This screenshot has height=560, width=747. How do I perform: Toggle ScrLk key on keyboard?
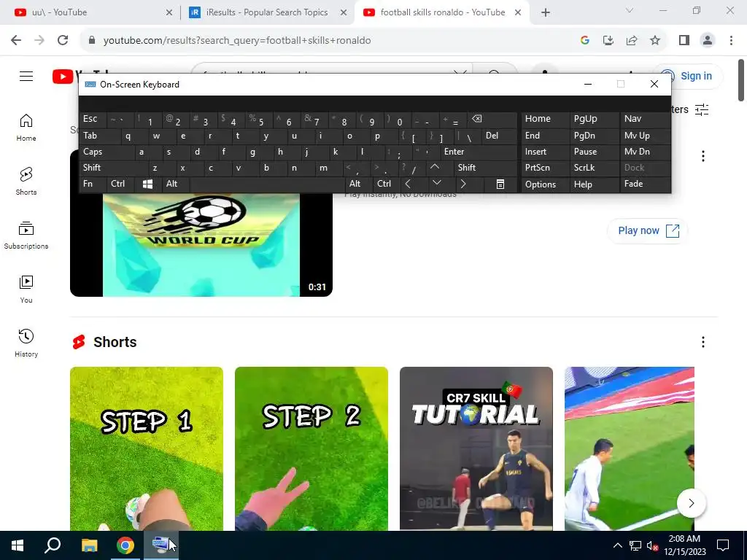(x=595, y=168)
